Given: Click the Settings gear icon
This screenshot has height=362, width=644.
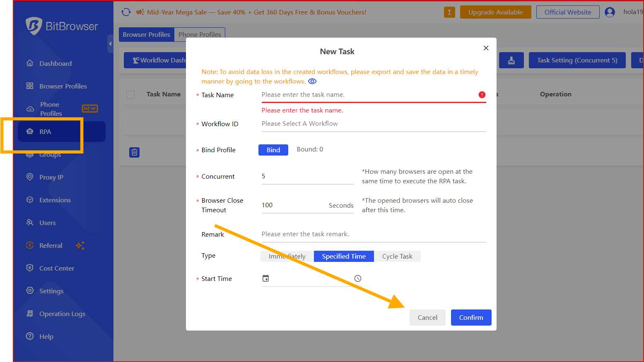Looking at the screenshot, I should point(30,290).
